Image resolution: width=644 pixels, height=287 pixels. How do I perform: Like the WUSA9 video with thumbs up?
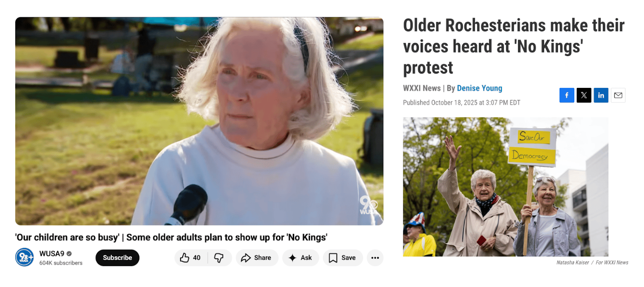191,258
